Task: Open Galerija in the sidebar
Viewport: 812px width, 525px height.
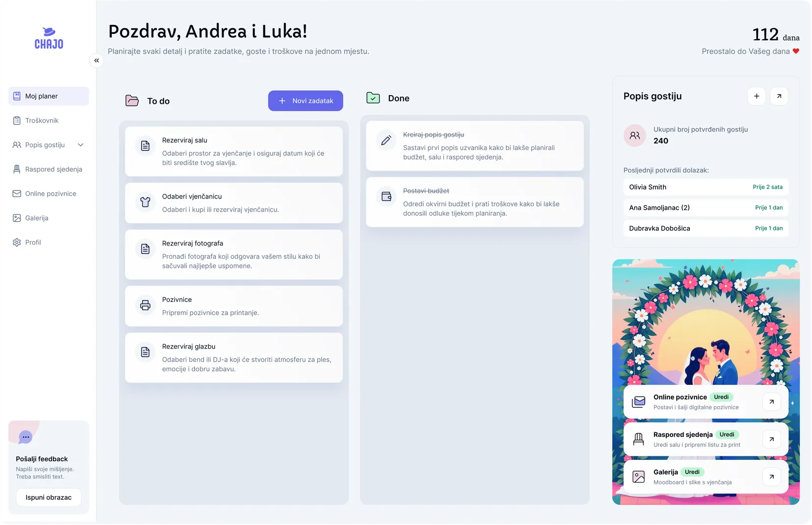Action: pyautogui.click(x=49, y=218)
